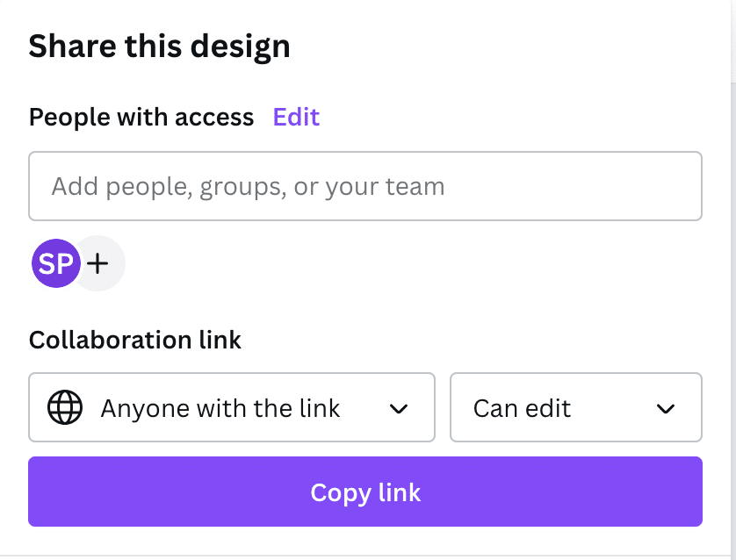Click the "SP" initials in the purple circle
The image size is (736, 560).
54,263
